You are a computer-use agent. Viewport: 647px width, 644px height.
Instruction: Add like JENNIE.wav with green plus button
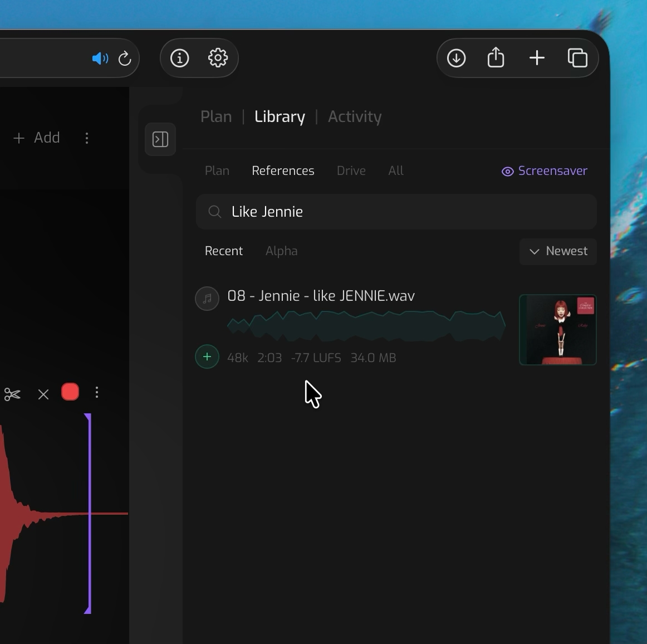[207, 357]
